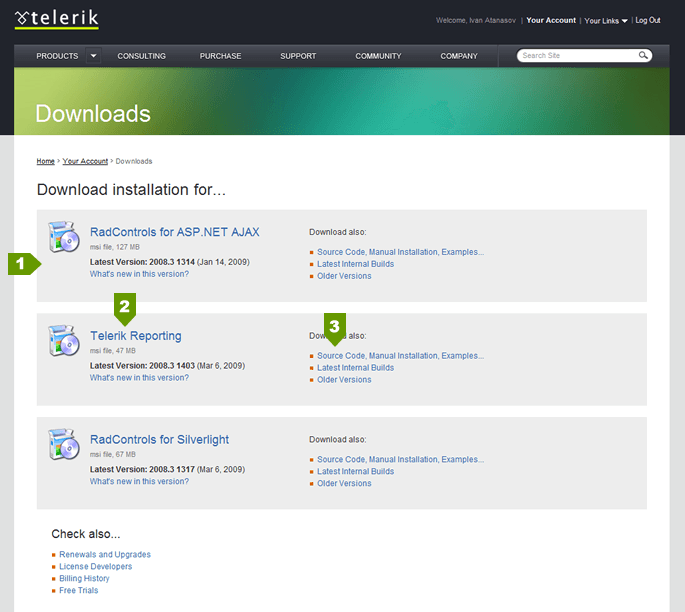
Task: Open the Support menu
Action: (x=298, y=56)
